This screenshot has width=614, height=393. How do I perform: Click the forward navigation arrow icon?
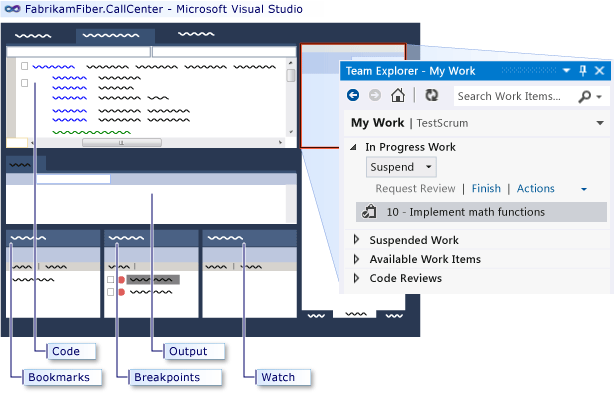coord(375,95)
